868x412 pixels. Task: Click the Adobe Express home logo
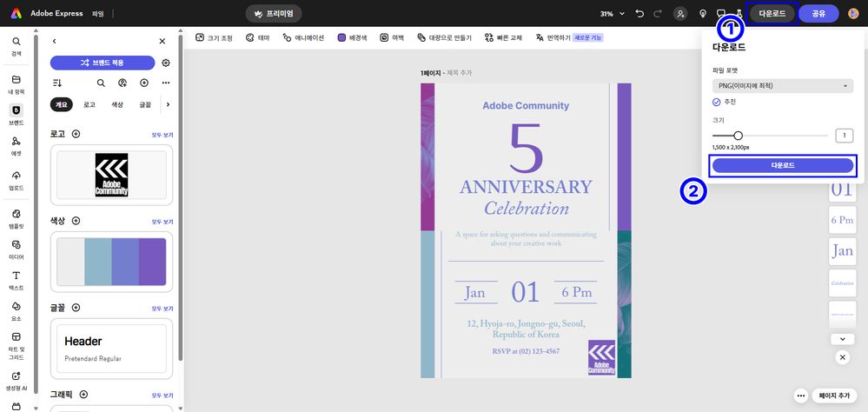coord(17,13)
